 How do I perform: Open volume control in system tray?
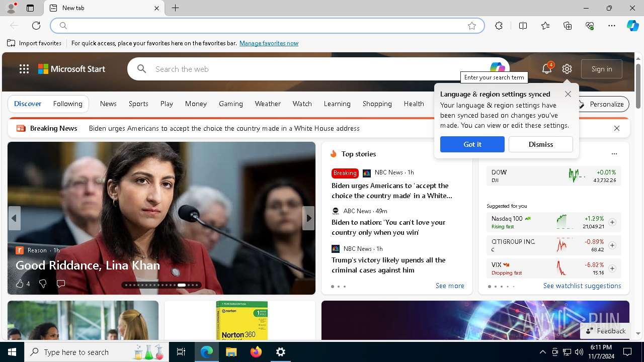[579, 352]
